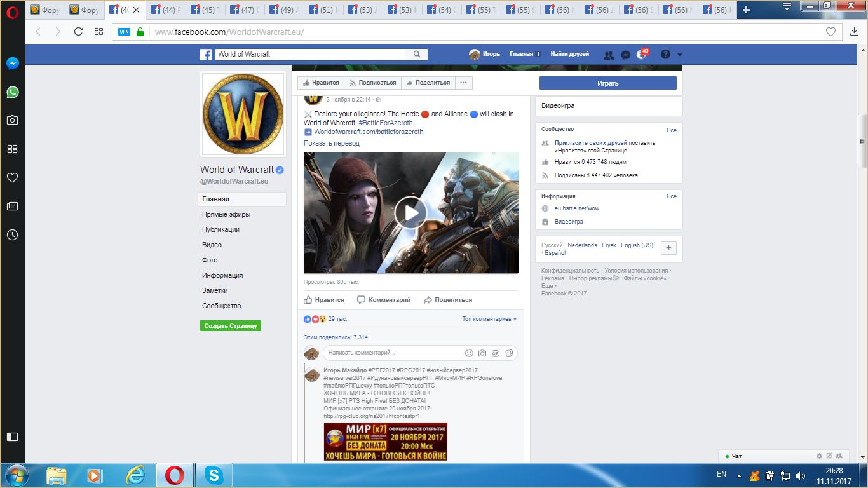Image resolution: width=868 pixels, height=488 pixels.
Task: Expand Facebook account dropdown arrow
Action: click(x=680, y=55)
